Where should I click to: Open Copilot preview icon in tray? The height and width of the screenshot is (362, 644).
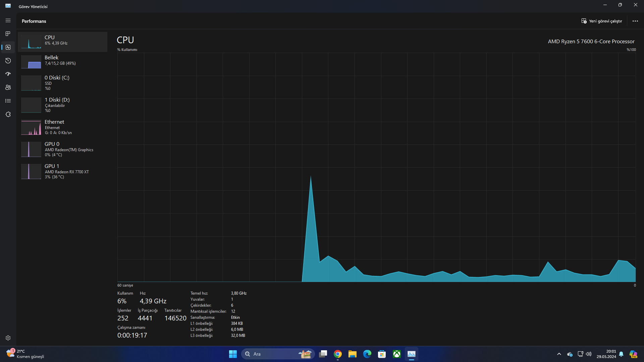pos(633,354)
